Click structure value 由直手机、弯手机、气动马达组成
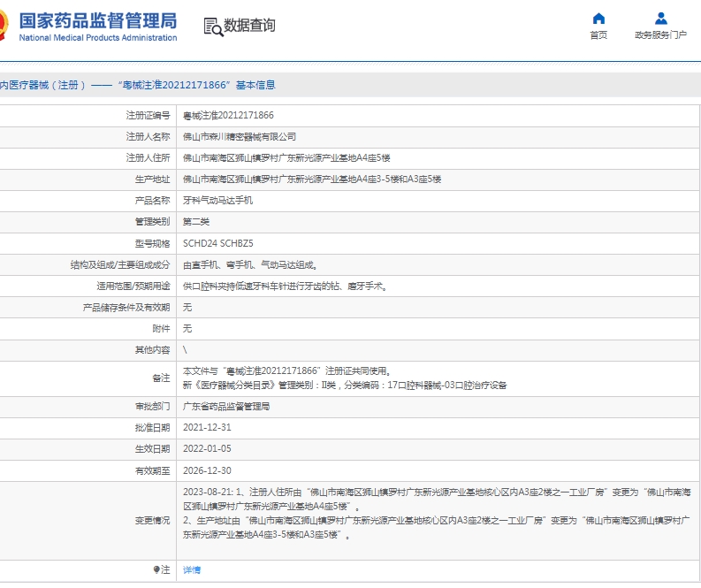 (250, 265)
